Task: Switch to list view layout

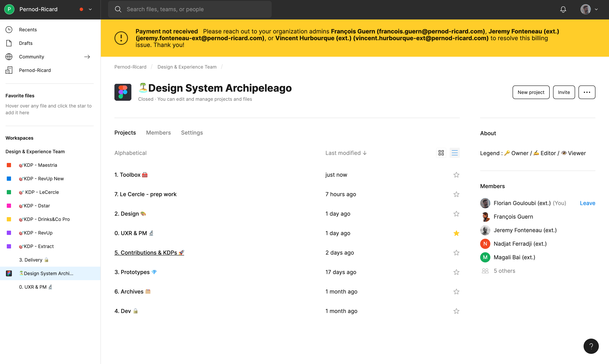Action: pos(455,153)
